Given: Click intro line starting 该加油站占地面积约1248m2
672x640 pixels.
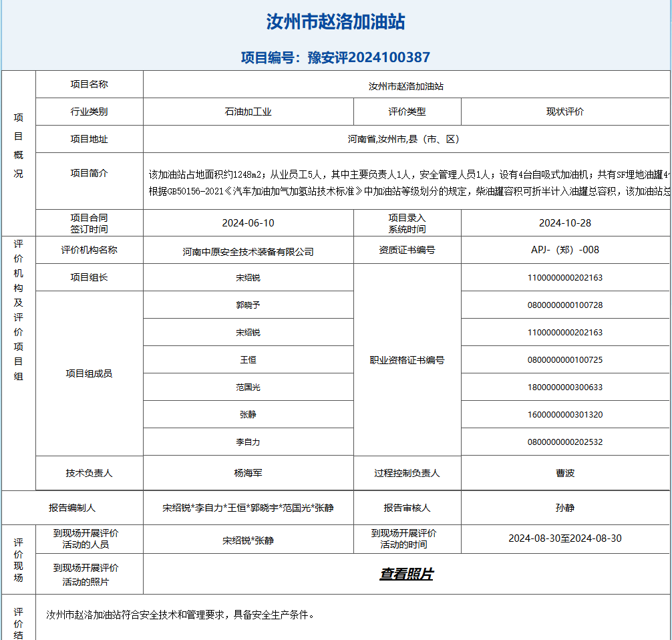Looking at the screenshot, I should (409, 174).
